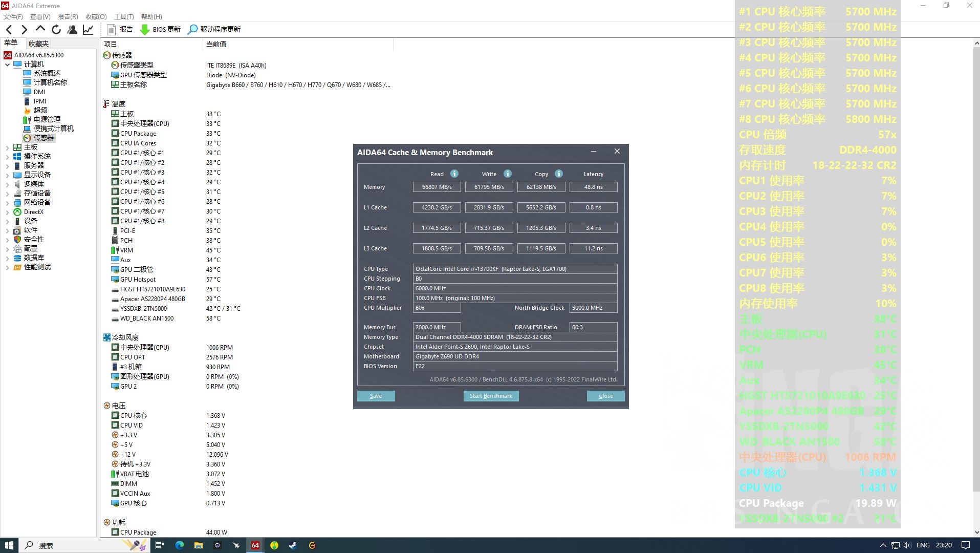Open the 帮助(H) menu
The width and height of the screenshot is (980, 553).
click(151, 17)
